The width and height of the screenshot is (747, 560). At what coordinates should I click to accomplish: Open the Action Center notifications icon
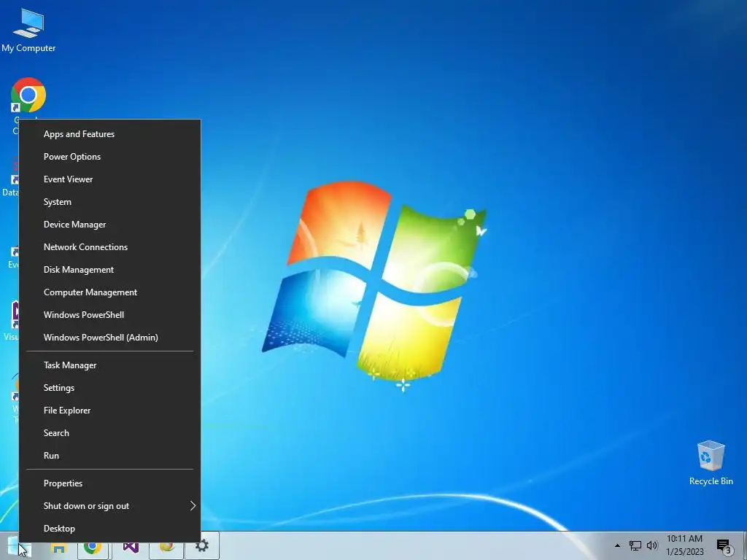tap(724, 545)
